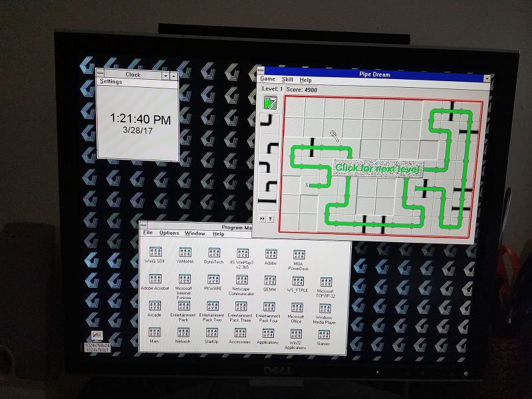Click the Pipe Dream title bar
The image size is (532, 399).
(374, 74)
